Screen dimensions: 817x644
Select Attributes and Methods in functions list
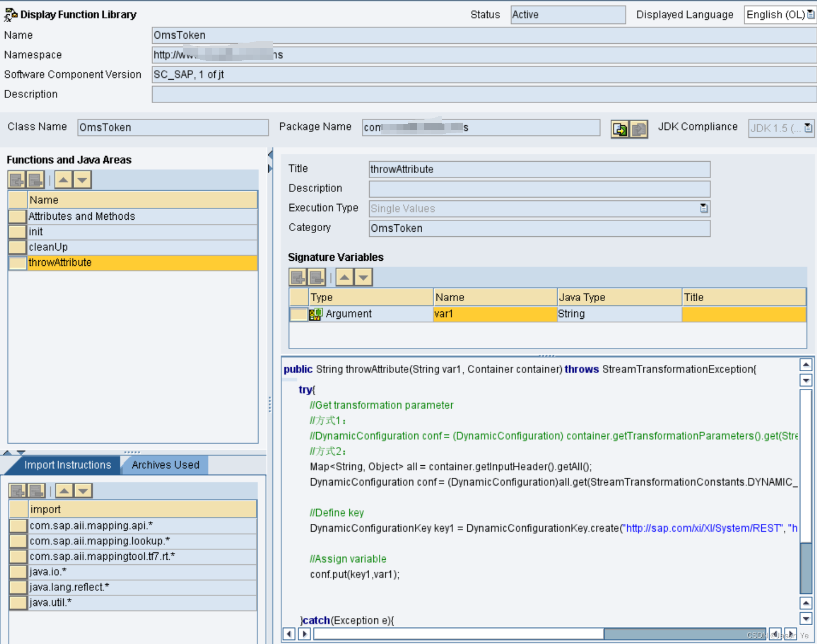pos(142,216)
